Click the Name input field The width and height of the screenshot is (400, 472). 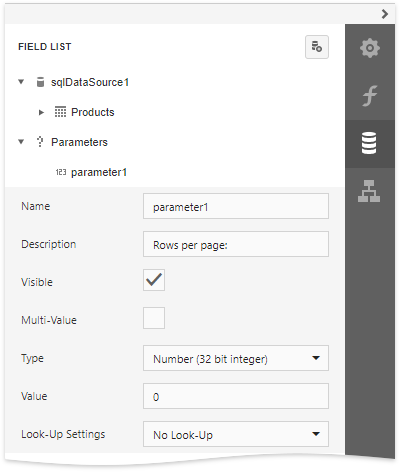pos(236,206)
